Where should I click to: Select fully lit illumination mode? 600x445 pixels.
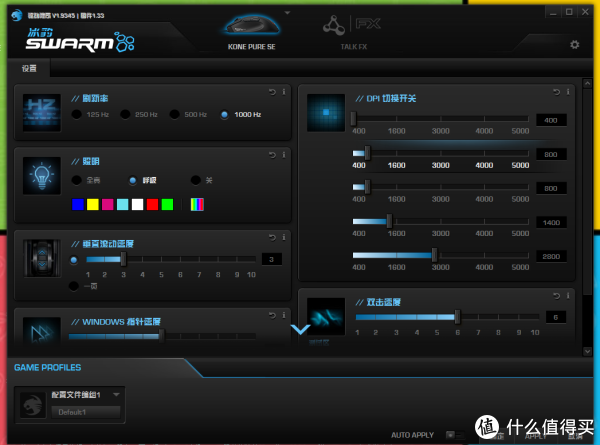coord(77,180)
